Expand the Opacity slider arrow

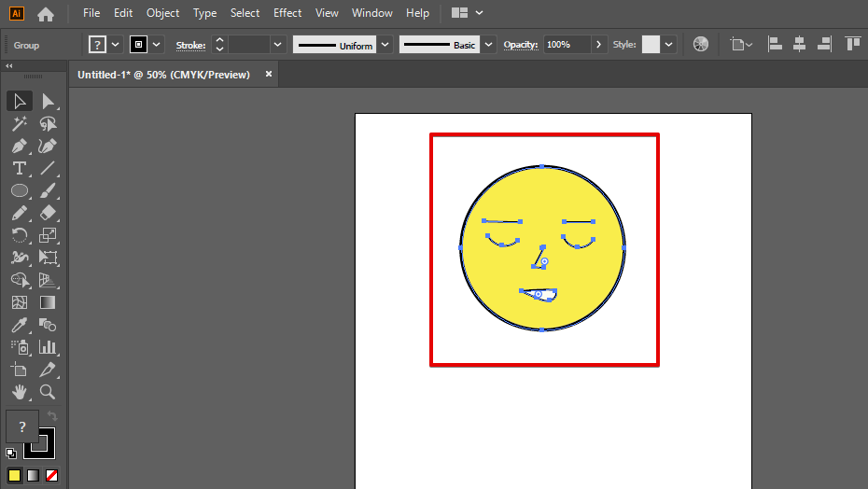point(598,45)
